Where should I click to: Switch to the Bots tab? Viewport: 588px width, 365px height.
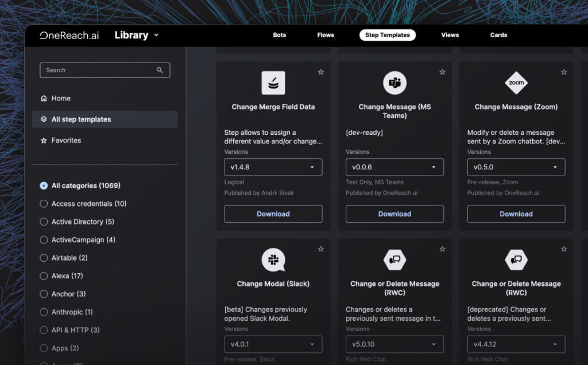[x=280, y=35]
